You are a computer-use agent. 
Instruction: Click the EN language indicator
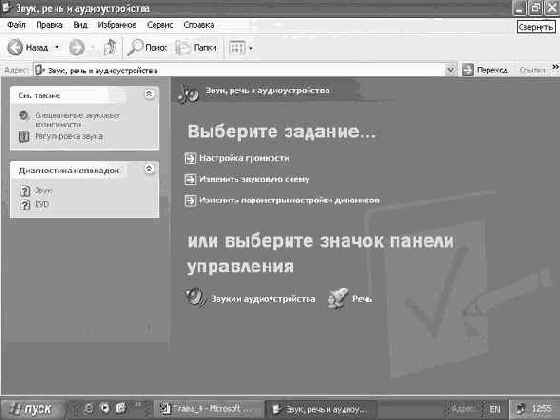[x=495, y=409]
